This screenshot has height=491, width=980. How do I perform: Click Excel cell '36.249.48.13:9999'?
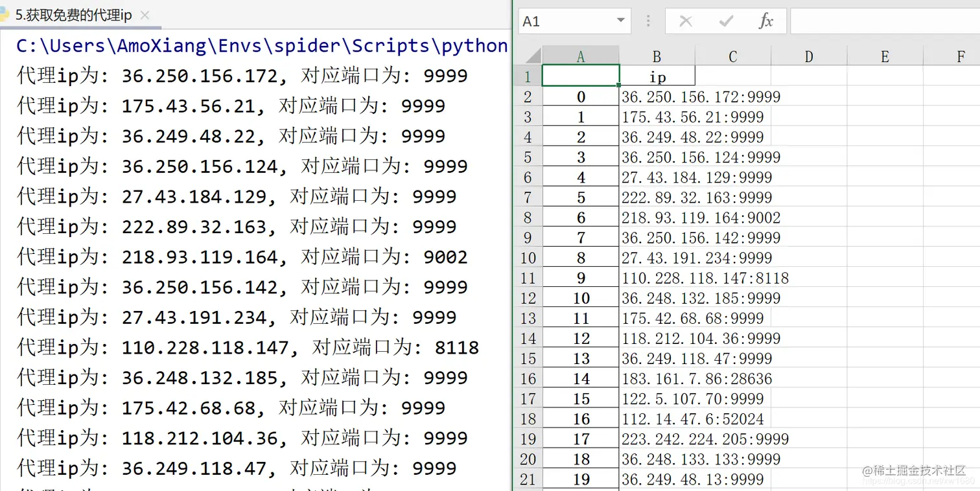[x=693, y=479]
